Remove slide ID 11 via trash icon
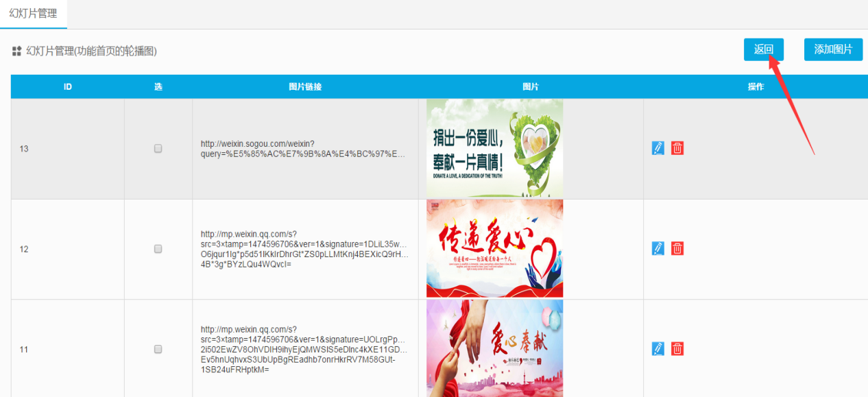 tap(677, 349)
